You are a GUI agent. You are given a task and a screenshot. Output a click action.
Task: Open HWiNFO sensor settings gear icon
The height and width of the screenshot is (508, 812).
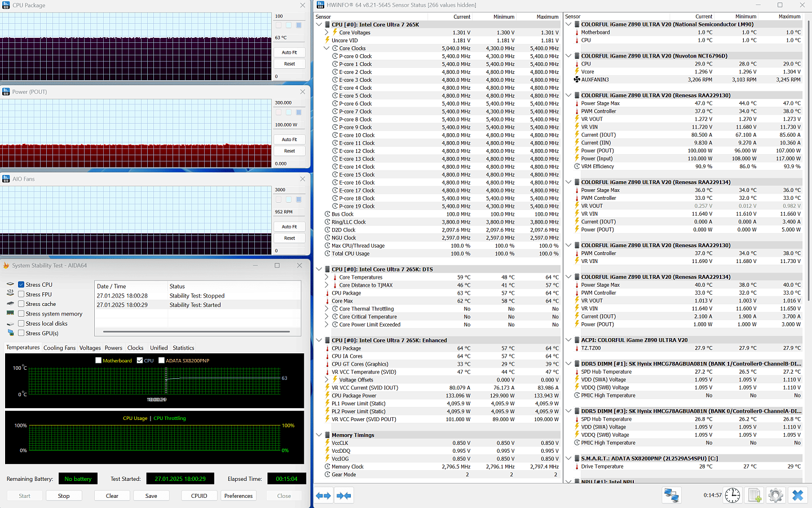(775, 496)
